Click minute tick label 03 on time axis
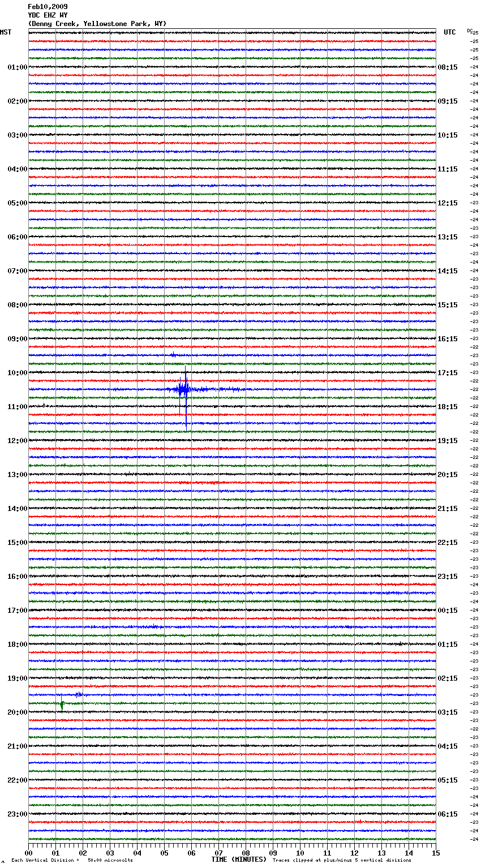 [110, 853]
